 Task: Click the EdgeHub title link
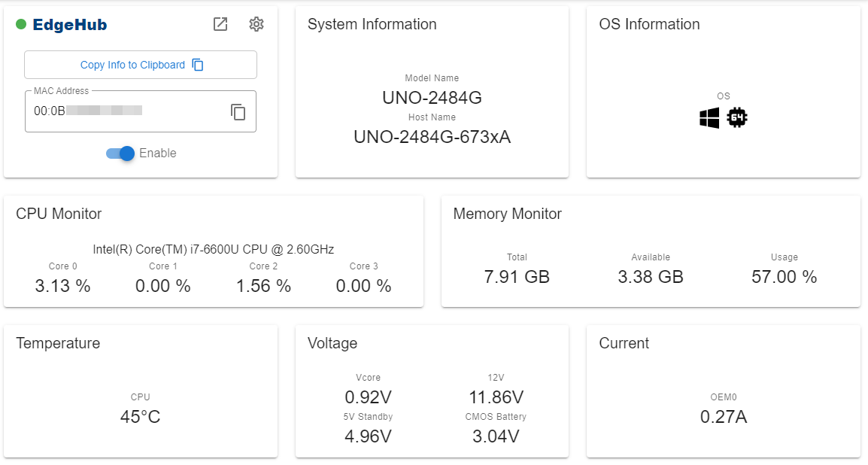click(x=64, y=24)
